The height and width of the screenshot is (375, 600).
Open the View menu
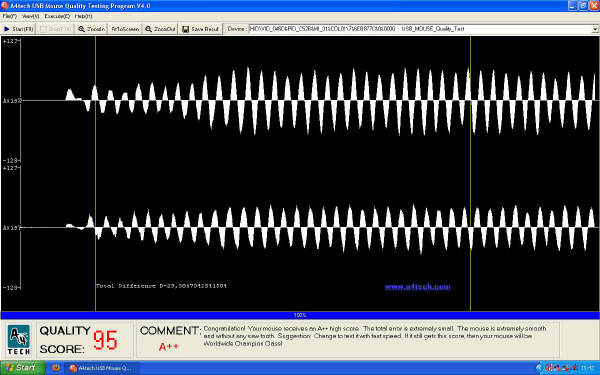point(31,16)
